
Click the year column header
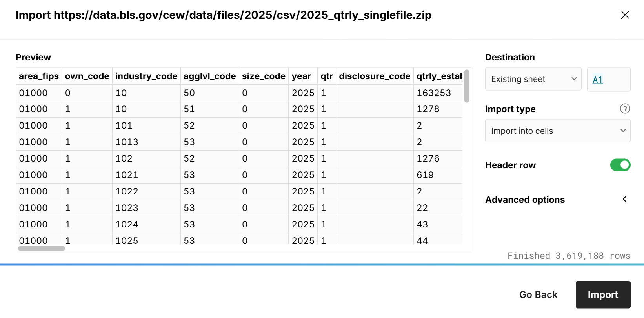pos(301,76)
